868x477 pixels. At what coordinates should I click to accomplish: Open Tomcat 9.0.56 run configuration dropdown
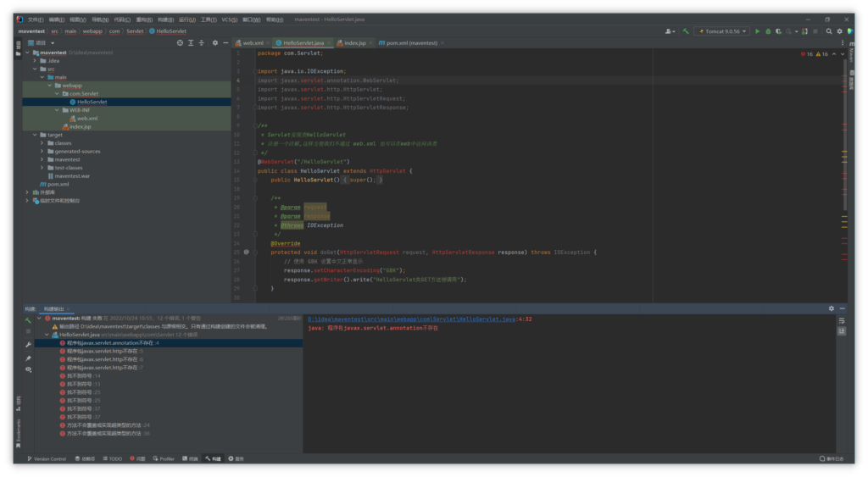[722, 31]
